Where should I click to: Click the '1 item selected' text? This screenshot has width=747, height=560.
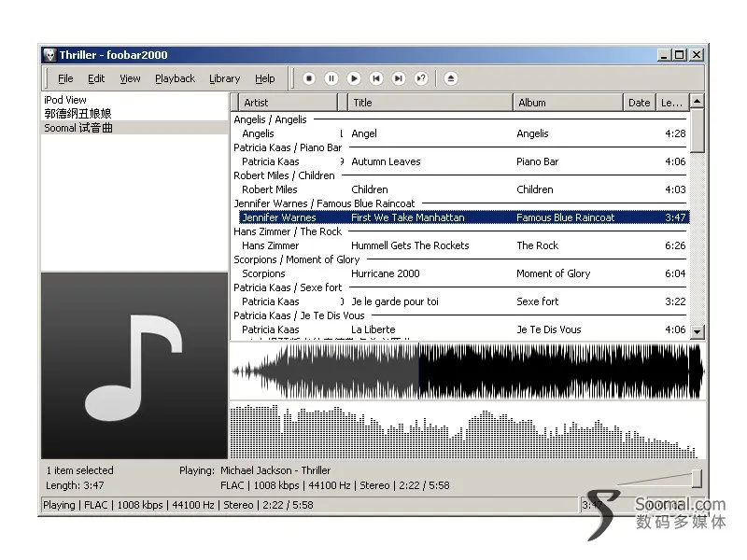80,470
